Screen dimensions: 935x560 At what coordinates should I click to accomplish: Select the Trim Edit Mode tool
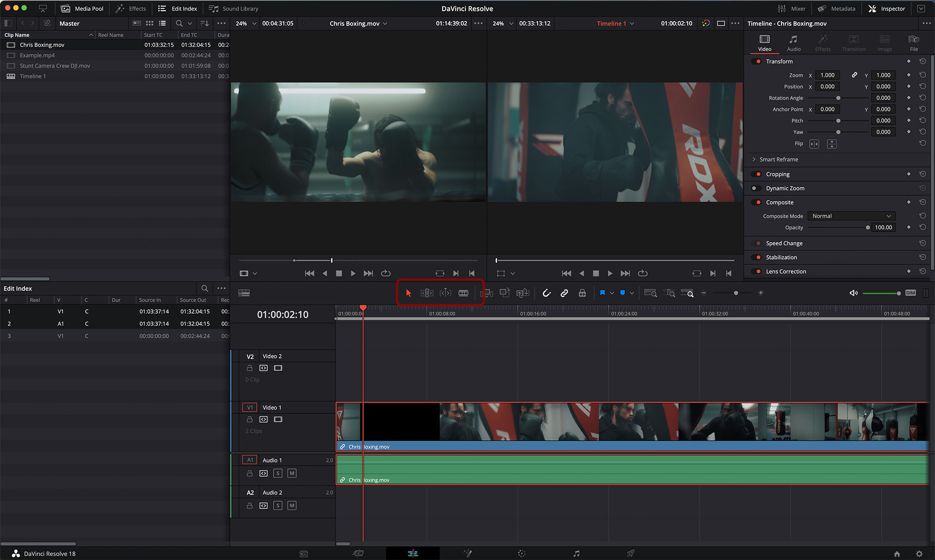427,293
